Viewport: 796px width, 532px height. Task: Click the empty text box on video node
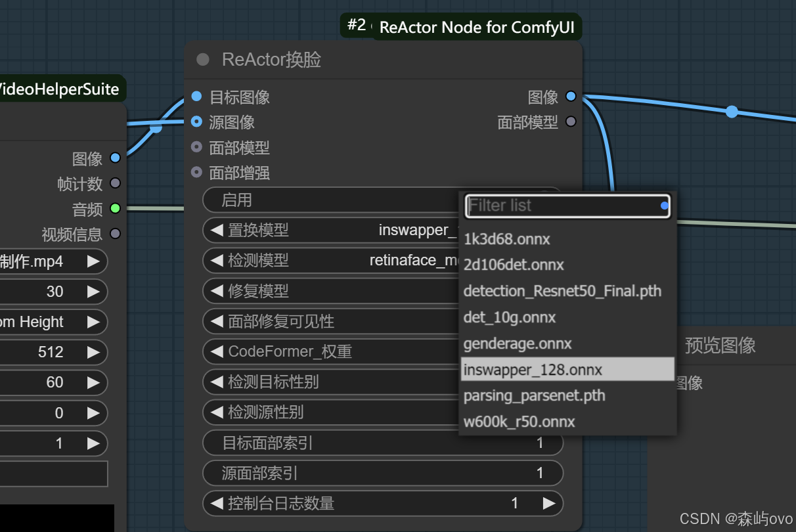(x=54, y=474)
